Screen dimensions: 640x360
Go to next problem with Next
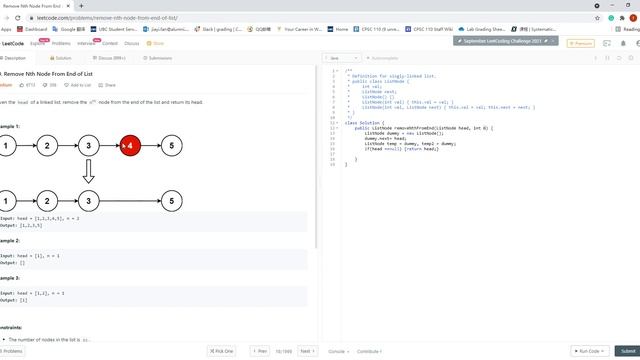tap(307, 351)
